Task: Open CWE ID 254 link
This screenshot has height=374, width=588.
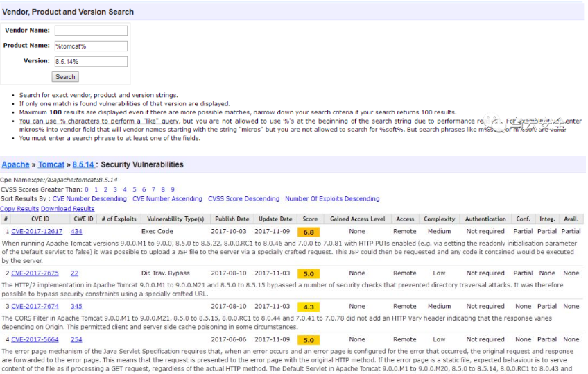Action: click(76, 339)
